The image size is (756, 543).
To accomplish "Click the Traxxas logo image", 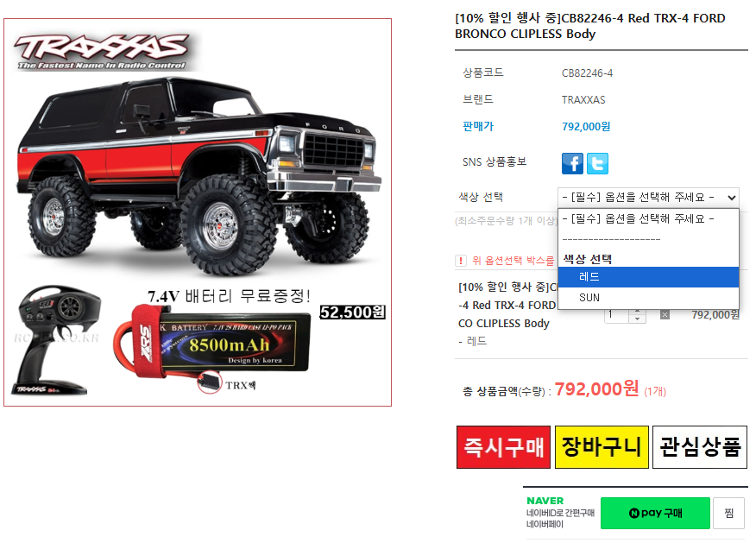I will (102, 52).
